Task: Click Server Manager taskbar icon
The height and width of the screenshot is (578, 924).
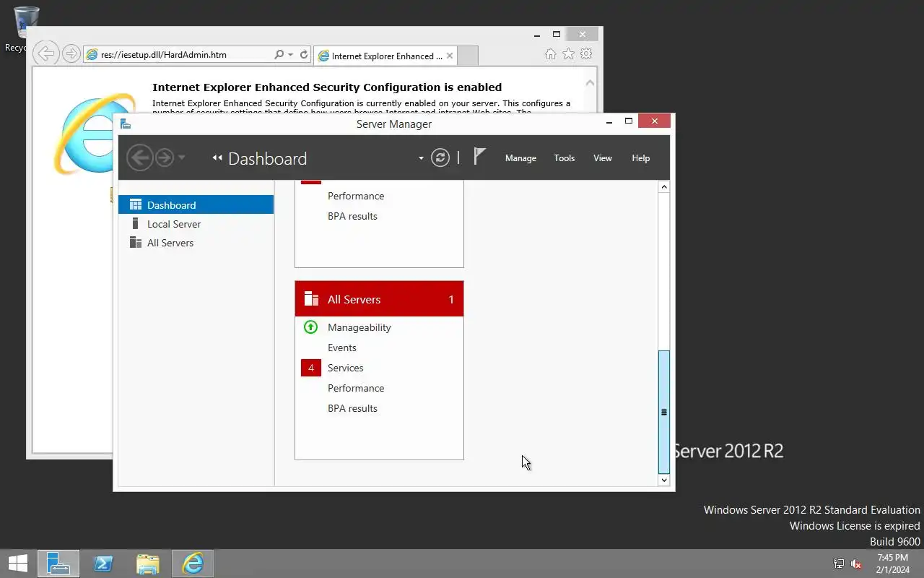Action: pyautogui.click(x=58, y=564)
